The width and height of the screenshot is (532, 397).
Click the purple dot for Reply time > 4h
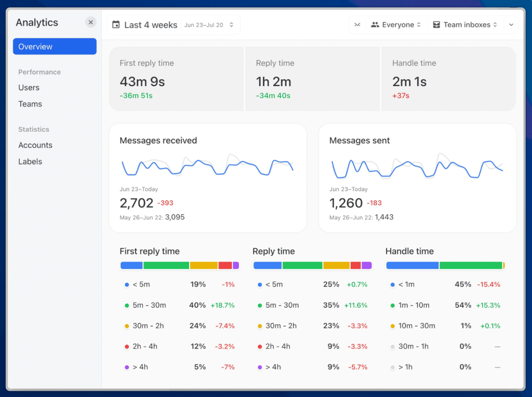[x=260, y=367]
